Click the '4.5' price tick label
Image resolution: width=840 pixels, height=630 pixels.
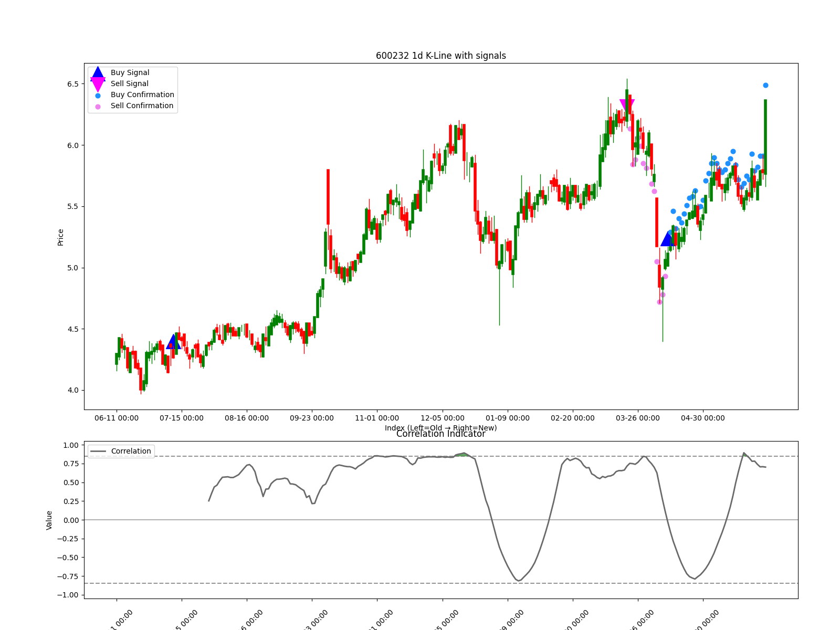[x=73, y=330]
